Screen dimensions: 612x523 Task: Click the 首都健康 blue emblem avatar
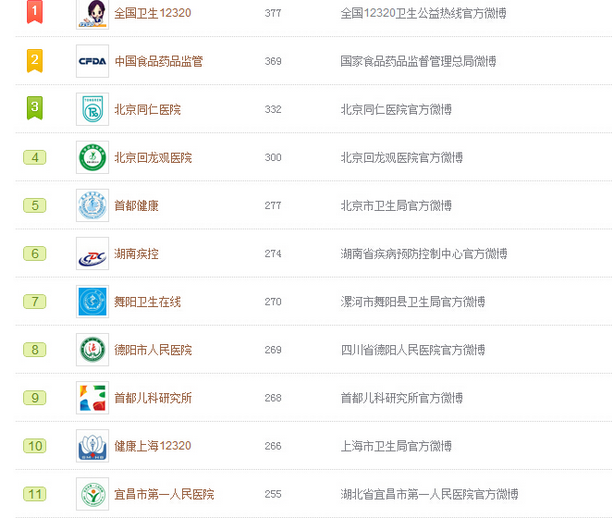(x=93, y=205)
